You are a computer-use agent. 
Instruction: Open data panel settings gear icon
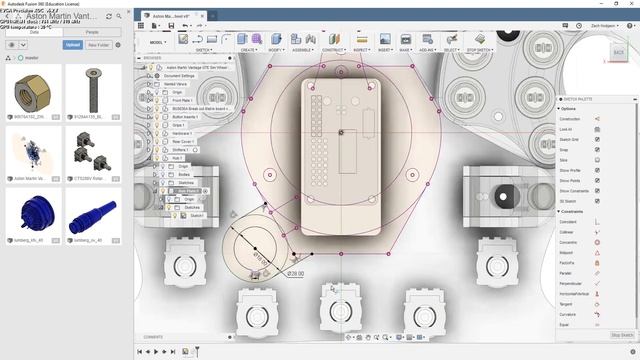[118, 45]
